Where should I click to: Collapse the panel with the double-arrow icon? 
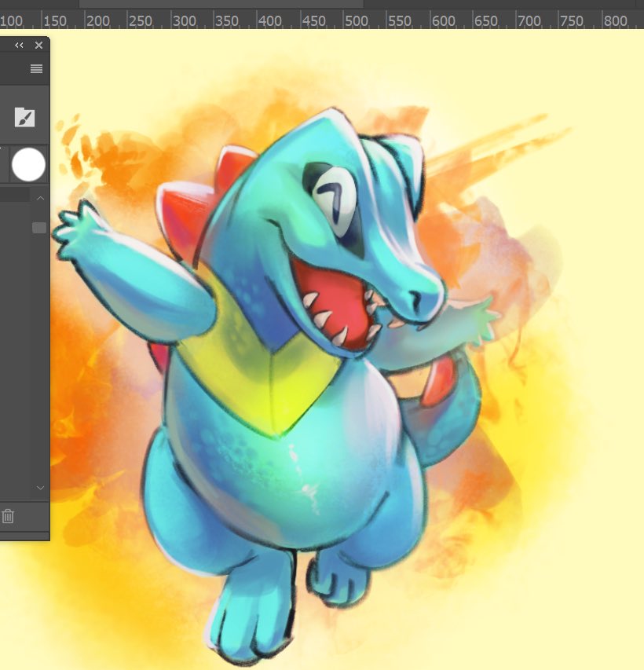pyautogui.click(x=19, y=45)
